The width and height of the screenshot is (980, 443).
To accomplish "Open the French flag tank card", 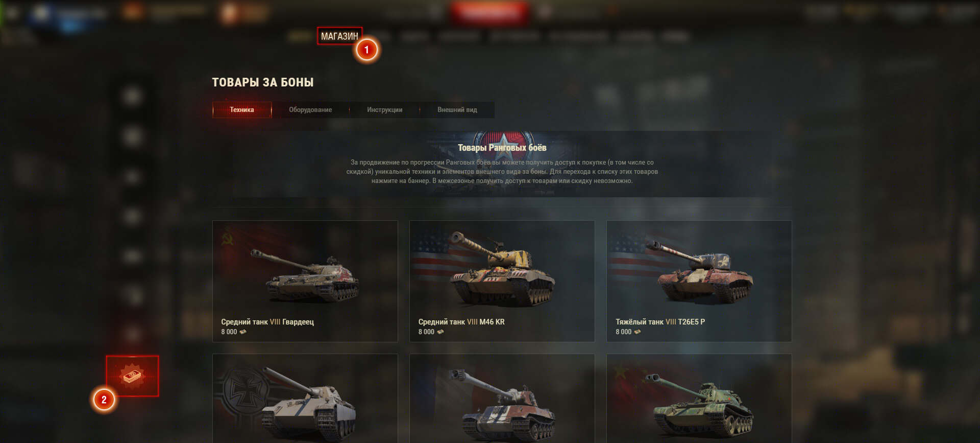I will 502,399.
